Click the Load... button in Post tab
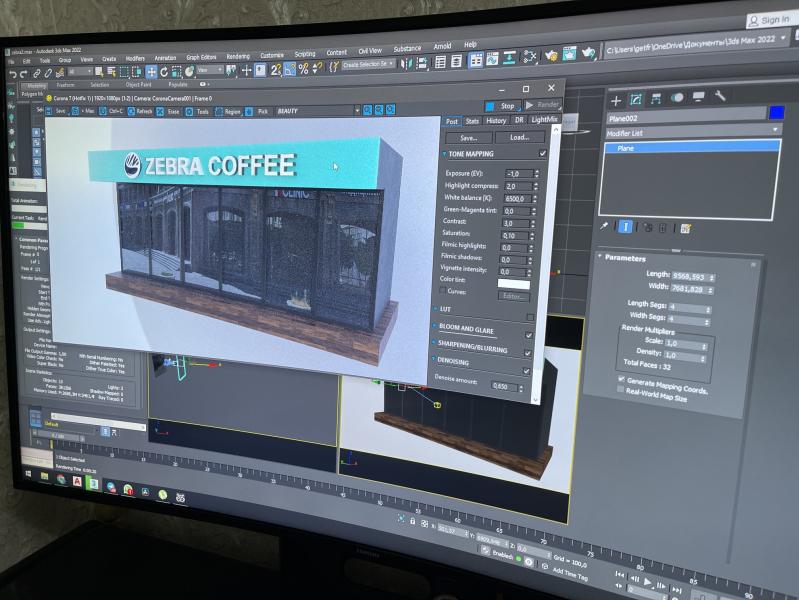The image size is (799, 600). pyautogui.click(x=519, y=137)
